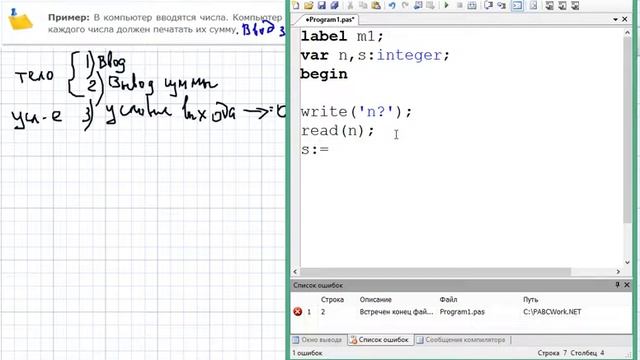This screenshot has height=360, width=640.
Task: Click the yellow folder icon beside Пример
Action: coord(20,20)
